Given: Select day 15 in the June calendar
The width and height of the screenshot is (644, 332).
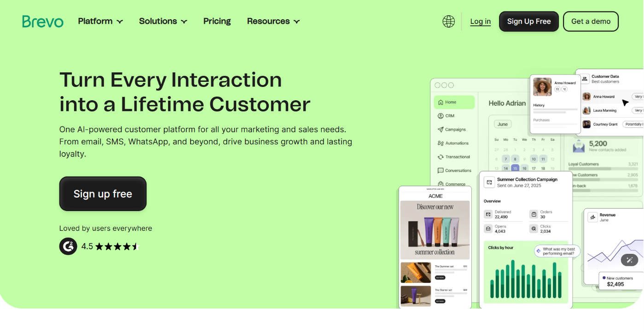Looking at the screenshot, I should (x=515, y=168).
